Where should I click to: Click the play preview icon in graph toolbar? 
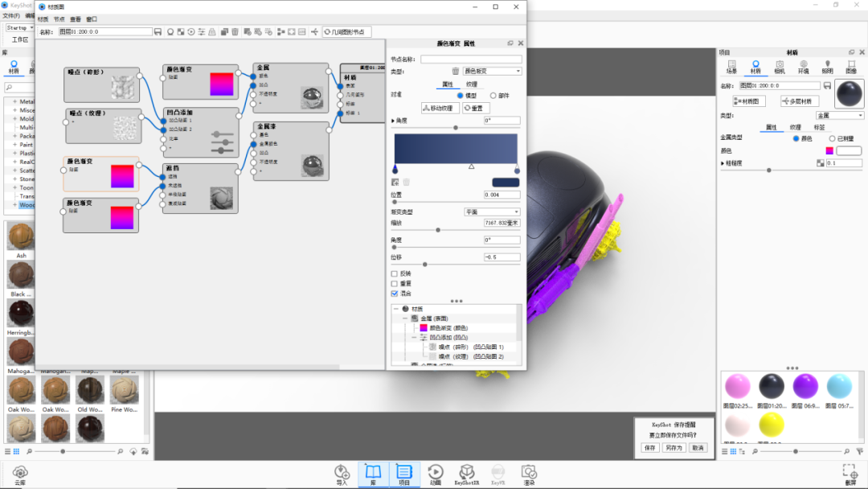191,32
